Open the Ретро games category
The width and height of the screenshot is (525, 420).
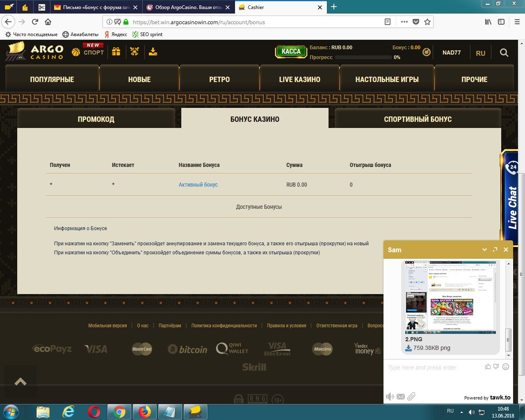[x=219, y=79]
